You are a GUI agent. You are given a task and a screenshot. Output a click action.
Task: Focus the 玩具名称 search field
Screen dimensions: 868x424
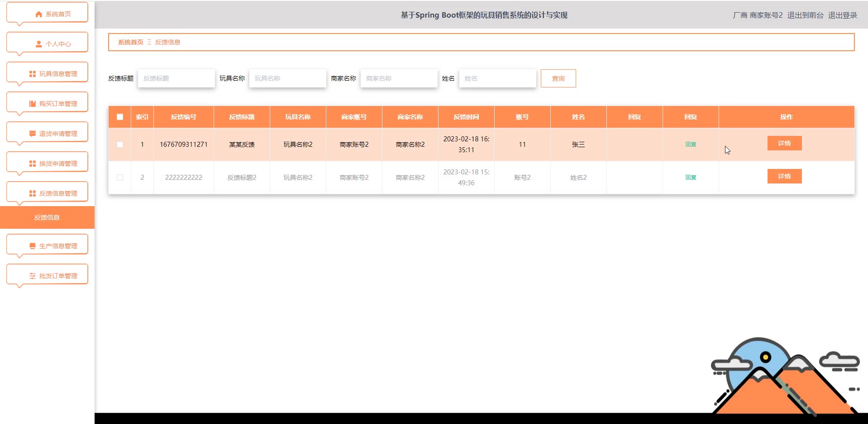(x=288, y=78)
